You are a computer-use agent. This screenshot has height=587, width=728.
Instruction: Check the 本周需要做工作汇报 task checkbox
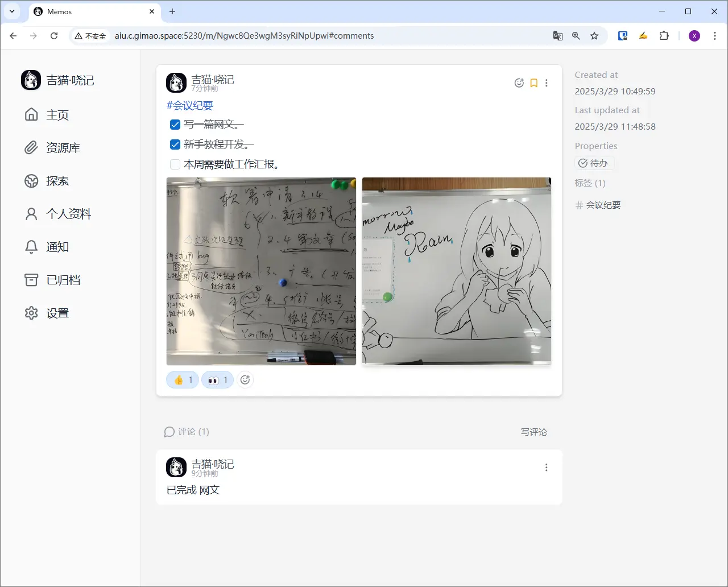175,164
